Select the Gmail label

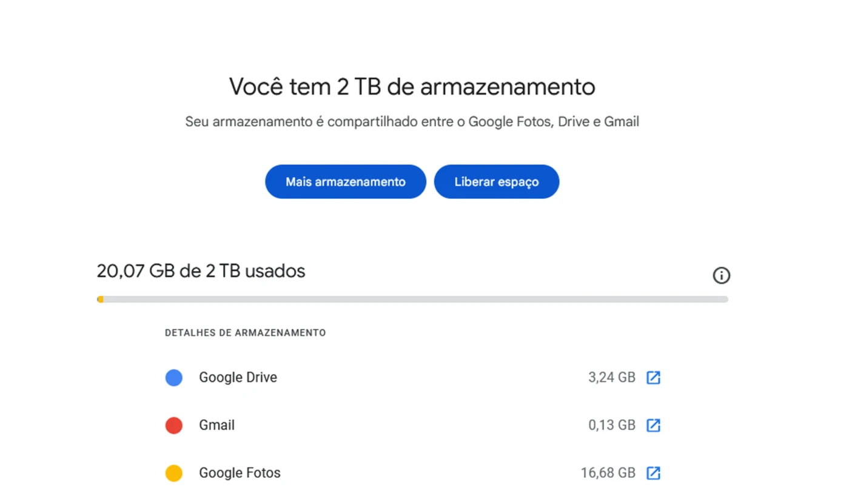pyautogui.click(x=216, y=425)
